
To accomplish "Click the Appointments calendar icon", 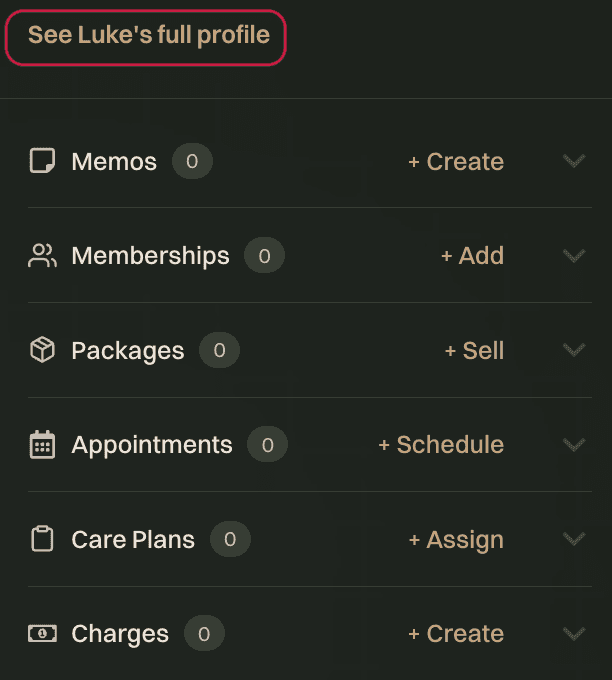I will (x=42, y=445).
